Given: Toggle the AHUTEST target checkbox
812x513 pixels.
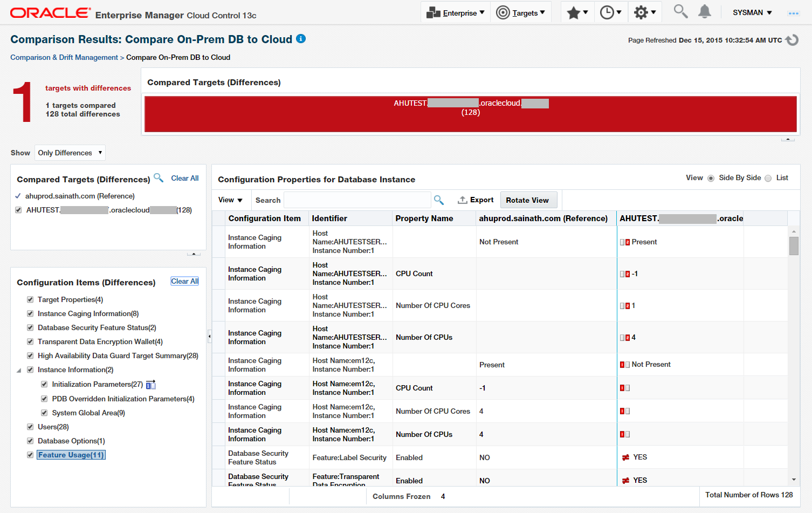Looking at the screenshot, I should (x=18, y=210).
